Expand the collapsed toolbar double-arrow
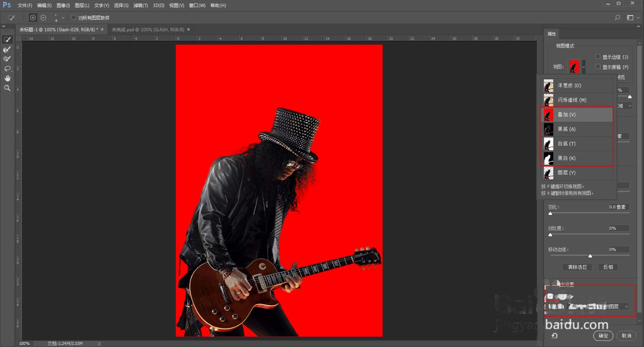This screenshot has width=644, height=347. pos(4,26)
